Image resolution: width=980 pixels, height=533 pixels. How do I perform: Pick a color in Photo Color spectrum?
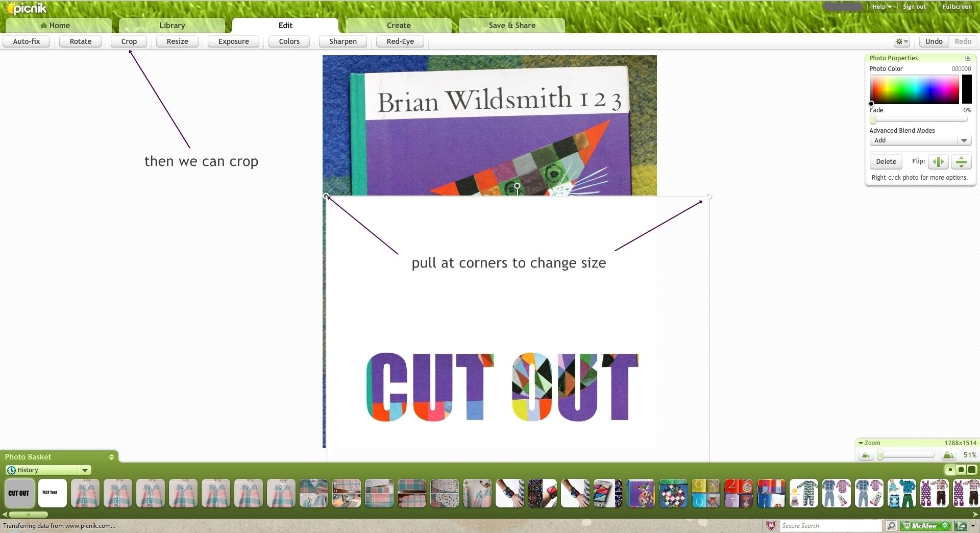click(x=914, y=89)
